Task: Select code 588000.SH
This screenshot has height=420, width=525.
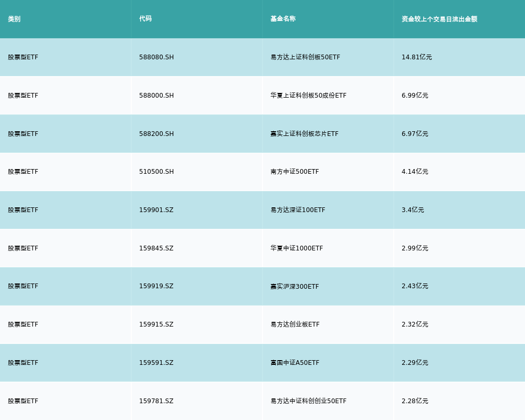Action: (x=156, y=96)
